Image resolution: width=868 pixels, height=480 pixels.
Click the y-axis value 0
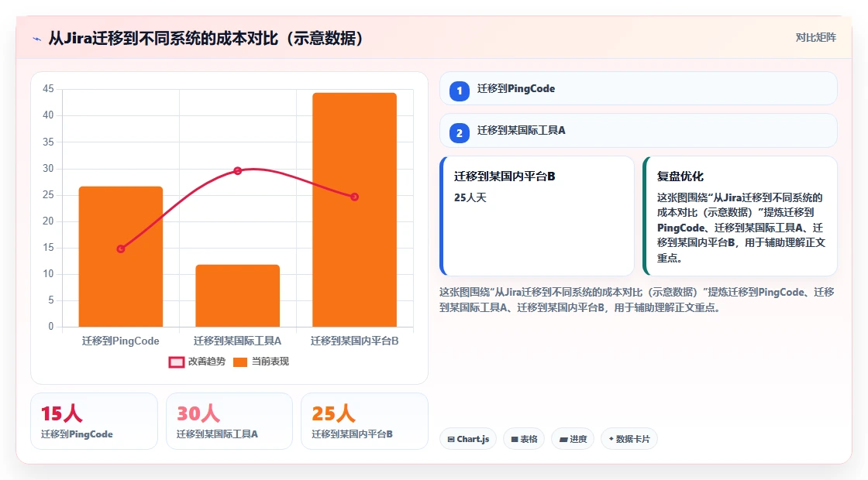[51, 326]
